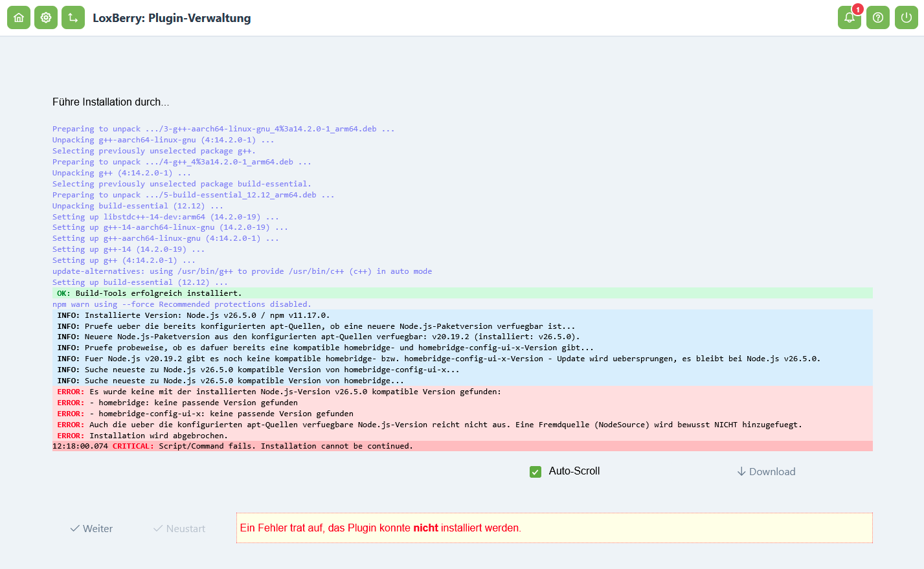
Task: Select the INFO Installierte Version Node.js line
Action: [462, 315]
